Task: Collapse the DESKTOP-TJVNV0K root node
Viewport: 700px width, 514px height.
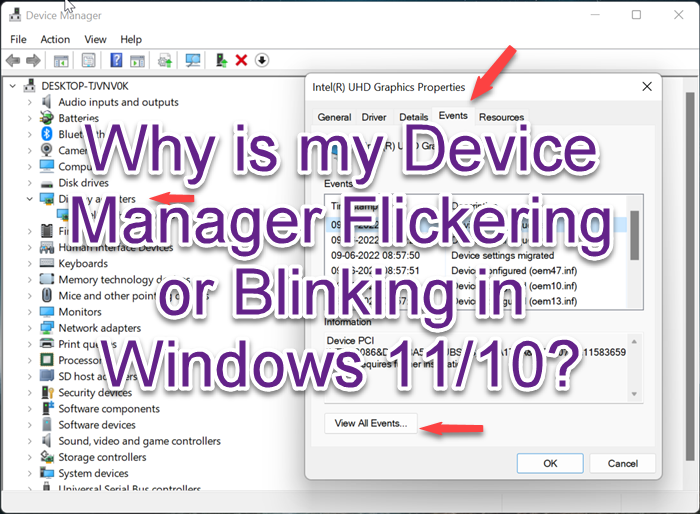Action: pos(12,86)
